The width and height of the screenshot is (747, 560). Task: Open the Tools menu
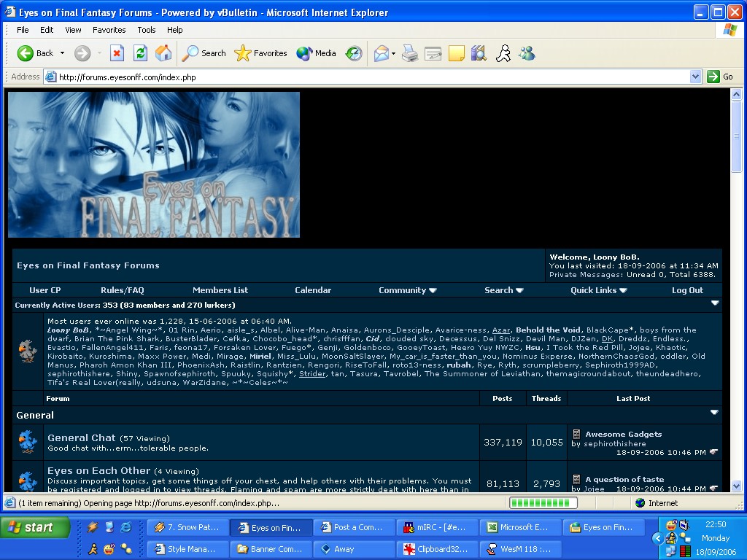pos(146,30)
